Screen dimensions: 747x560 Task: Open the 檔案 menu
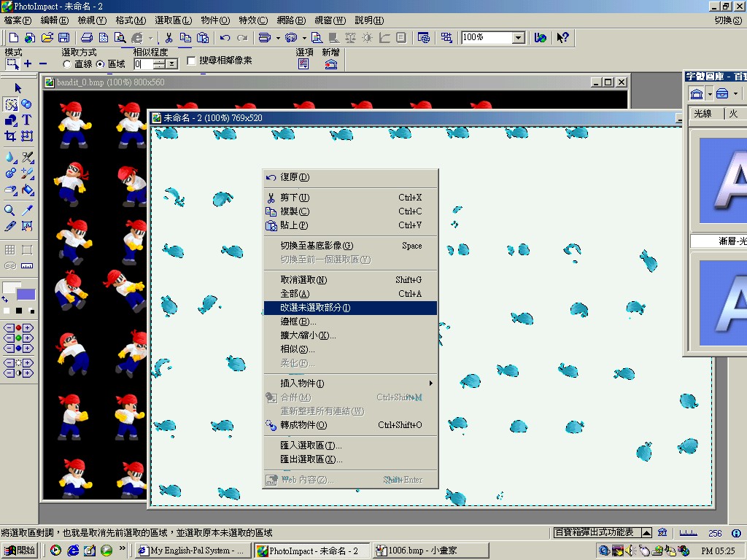click(x=18, y=20)
